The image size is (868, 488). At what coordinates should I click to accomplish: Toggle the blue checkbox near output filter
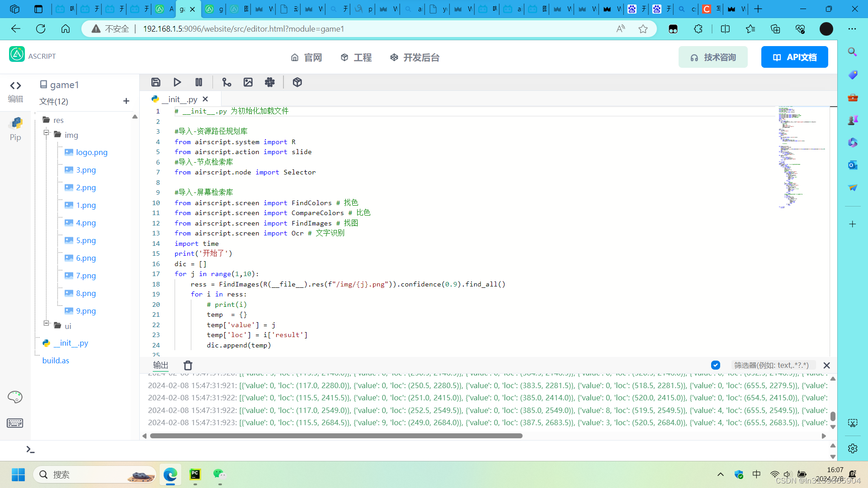coord(716,365)
